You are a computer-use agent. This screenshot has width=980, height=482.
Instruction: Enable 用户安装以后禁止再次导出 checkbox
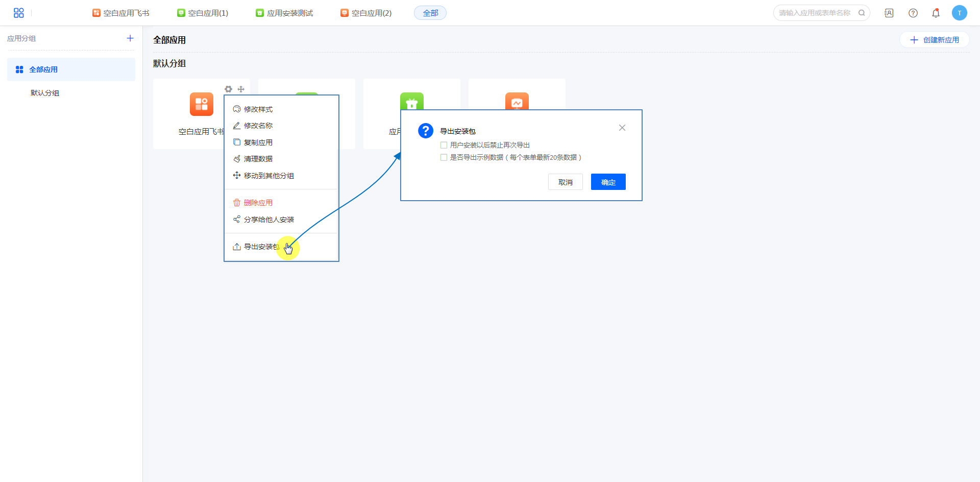444,145
